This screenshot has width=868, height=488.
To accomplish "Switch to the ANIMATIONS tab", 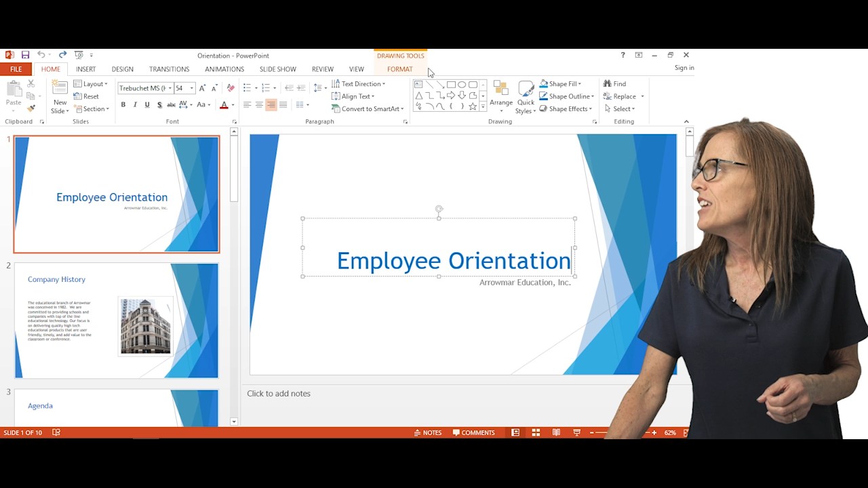I will coord(224,69).
